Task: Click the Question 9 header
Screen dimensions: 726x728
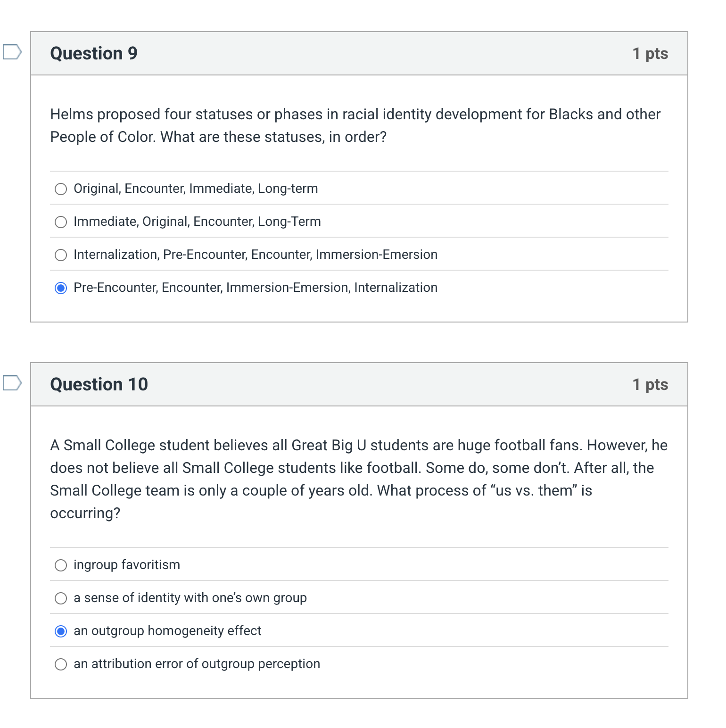Action: coord(93,53)
